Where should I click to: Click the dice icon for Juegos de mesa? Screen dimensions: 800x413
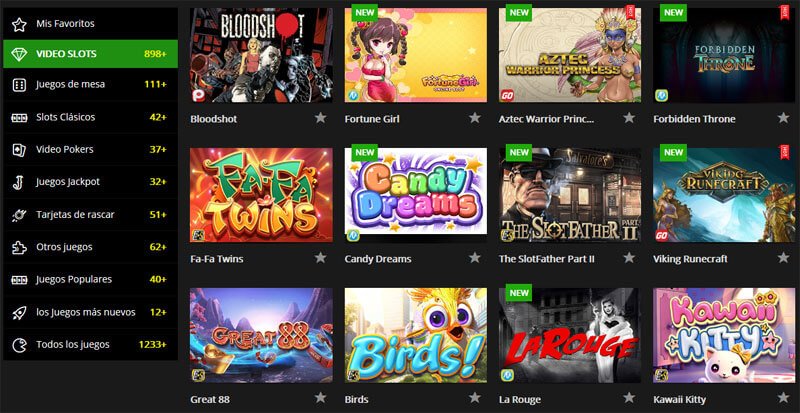coord(19,85)
